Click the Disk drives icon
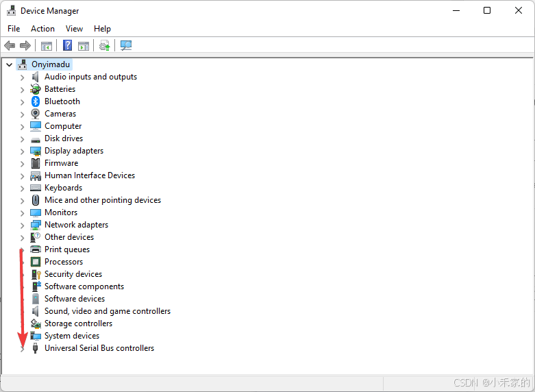535x392 pixels. 36,140
